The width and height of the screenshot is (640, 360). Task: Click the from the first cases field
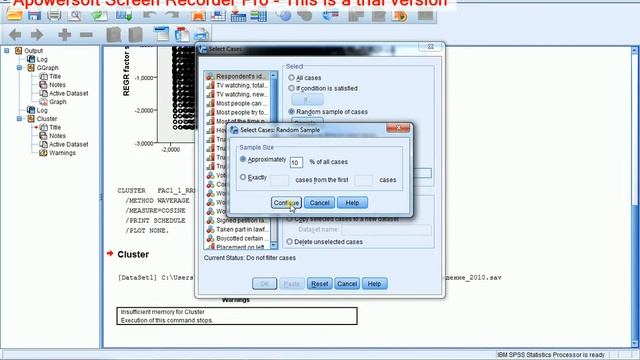[x=363, y=180]
